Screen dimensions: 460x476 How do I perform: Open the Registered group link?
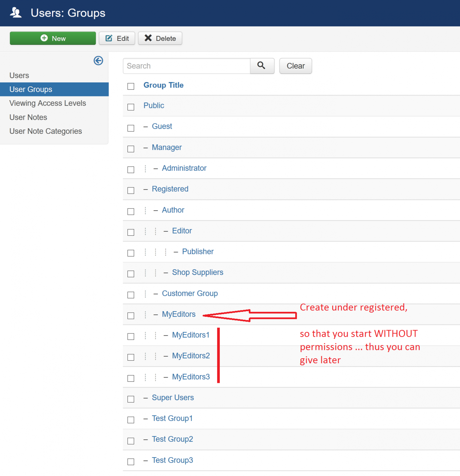pyautogui.click(x=170, y=189)
